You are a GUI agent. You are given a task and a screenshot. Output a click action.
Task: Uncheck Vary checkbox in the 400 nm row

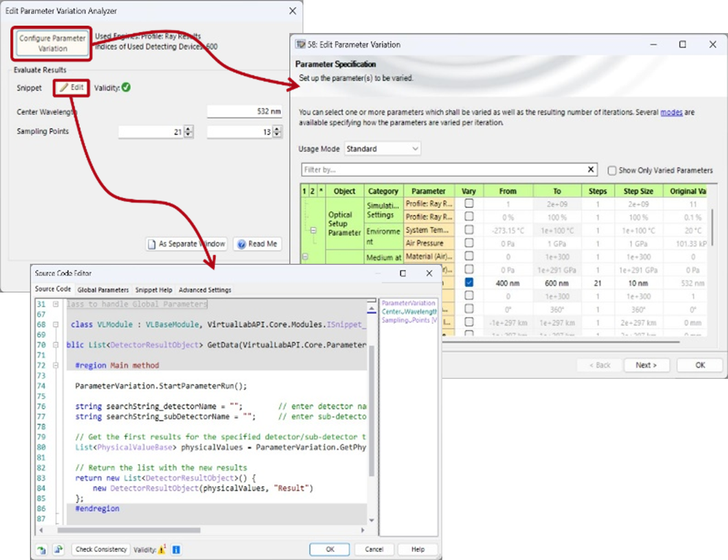click(469, 282)
